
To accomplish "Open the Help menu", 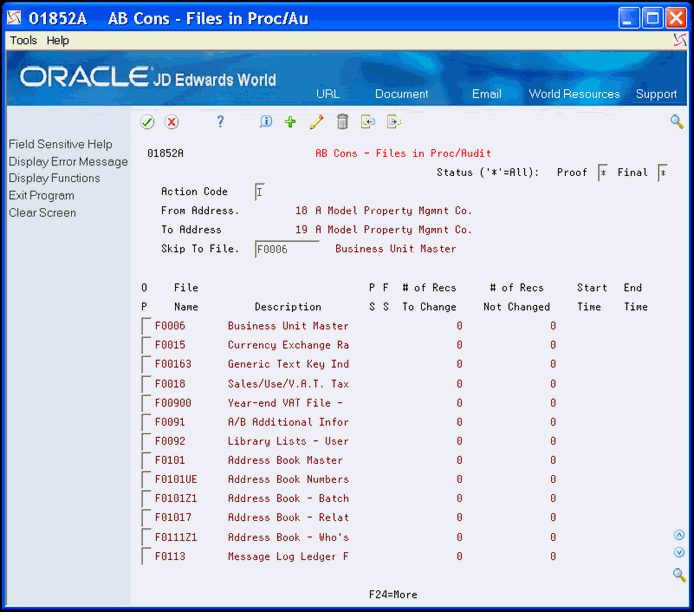I will pos(58,40).
